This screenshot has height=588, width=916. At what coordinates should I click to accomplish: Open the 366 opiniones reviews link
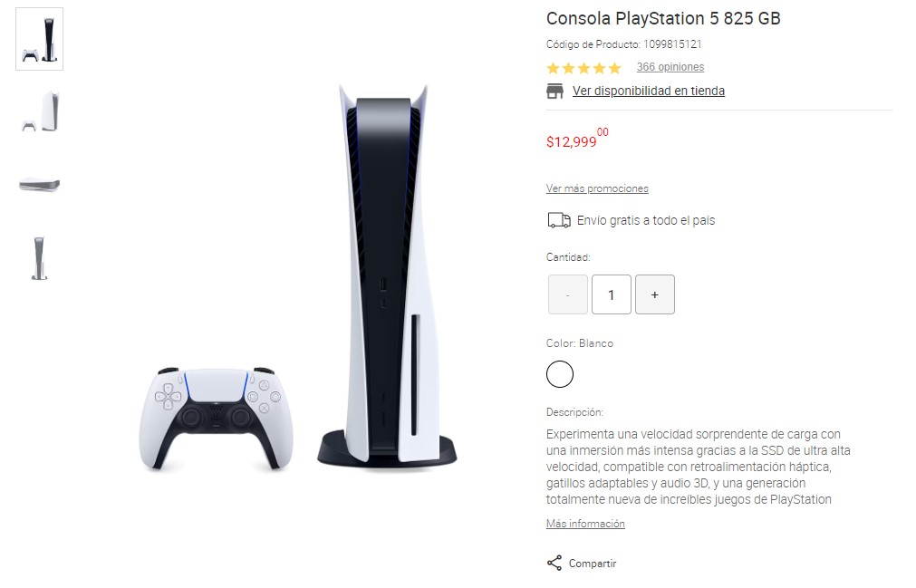pos(670,67)
